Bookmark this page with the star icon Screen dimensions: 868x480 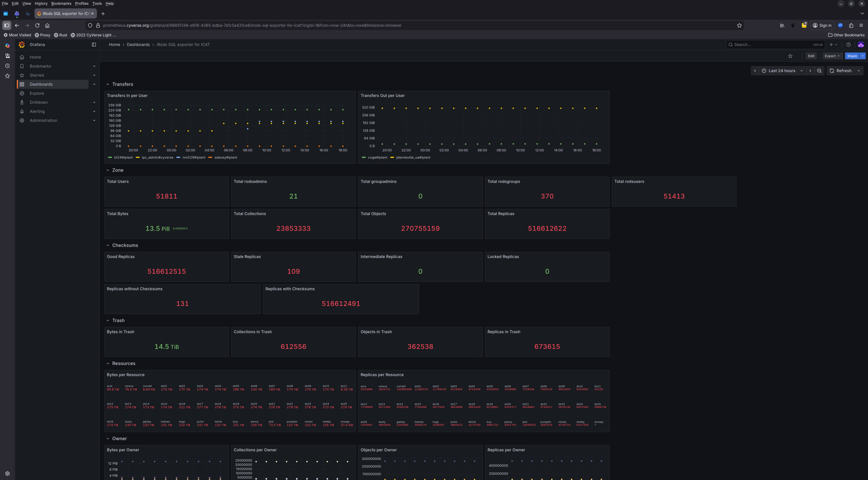pyautogui.click(x=739, y=25)
